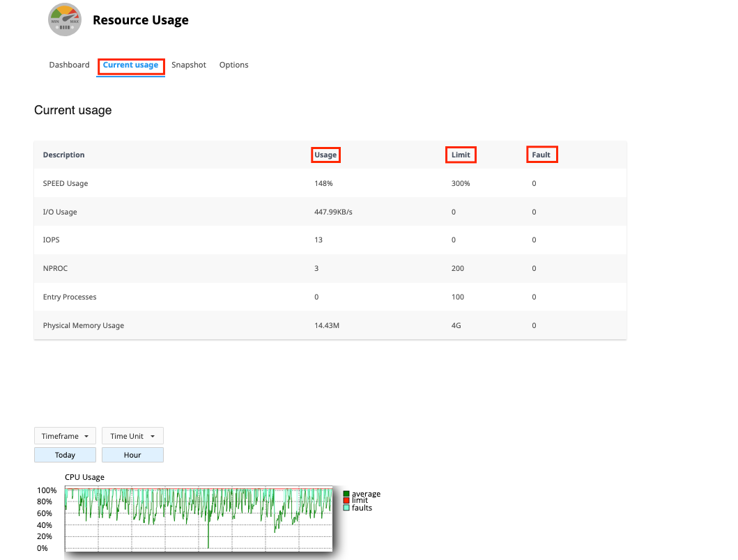Image resolution: width=738 pixels, height=560 pixels.
Task: Click the Usage column header
Action: click(325, 155)
